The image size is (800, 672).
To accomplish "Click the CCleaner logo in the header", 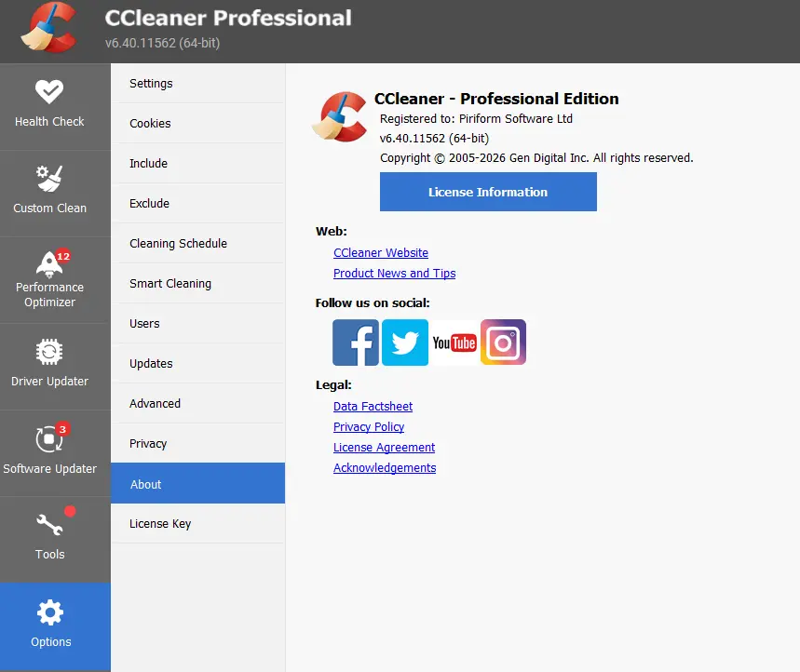I will click(x=49, y=28).
